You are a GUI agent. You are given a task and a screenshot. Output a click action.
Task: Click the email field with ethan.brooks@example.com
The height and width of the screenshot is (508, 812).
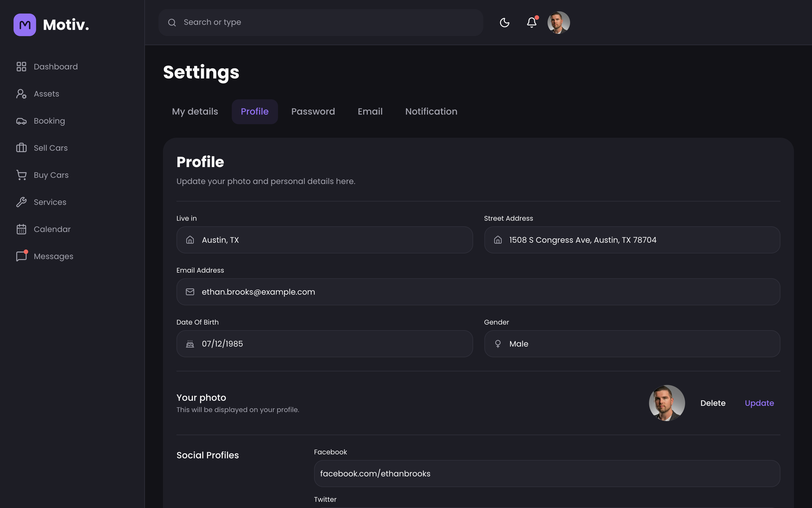[478, 292]
